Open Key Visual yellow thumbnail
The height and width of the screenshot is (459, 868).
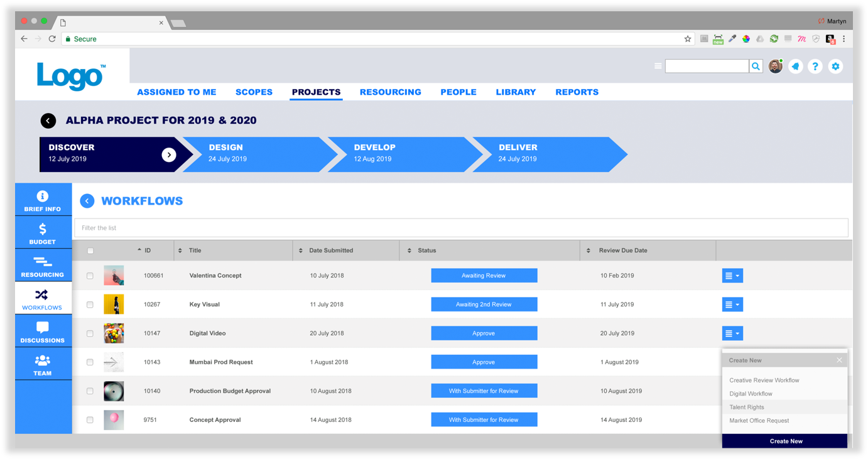pyautogui.click(x=114, y=305)
